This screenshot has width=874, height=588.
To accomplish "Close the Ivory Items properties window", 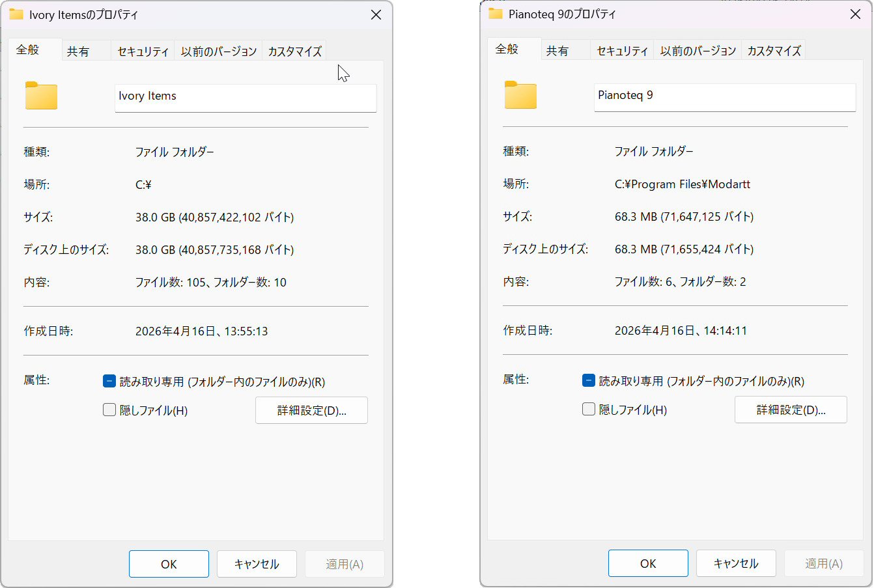I will coord(376,14).
